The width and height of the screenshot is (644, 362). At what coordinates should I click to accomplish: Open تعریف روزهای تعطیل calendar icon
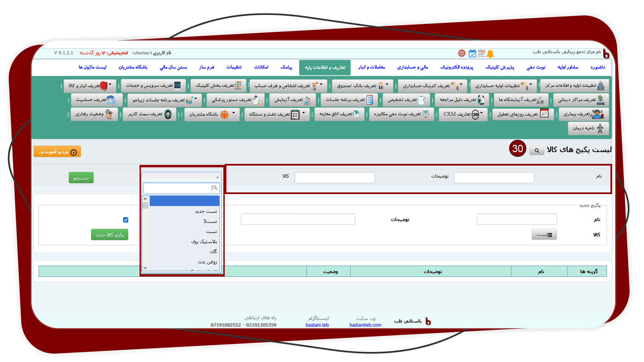pos(544,114)
